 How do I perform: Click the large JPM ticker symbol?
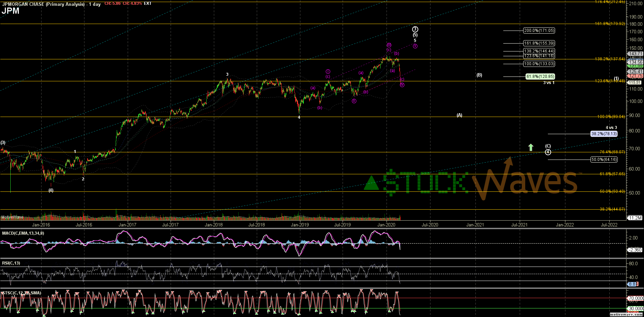[10, 11]
